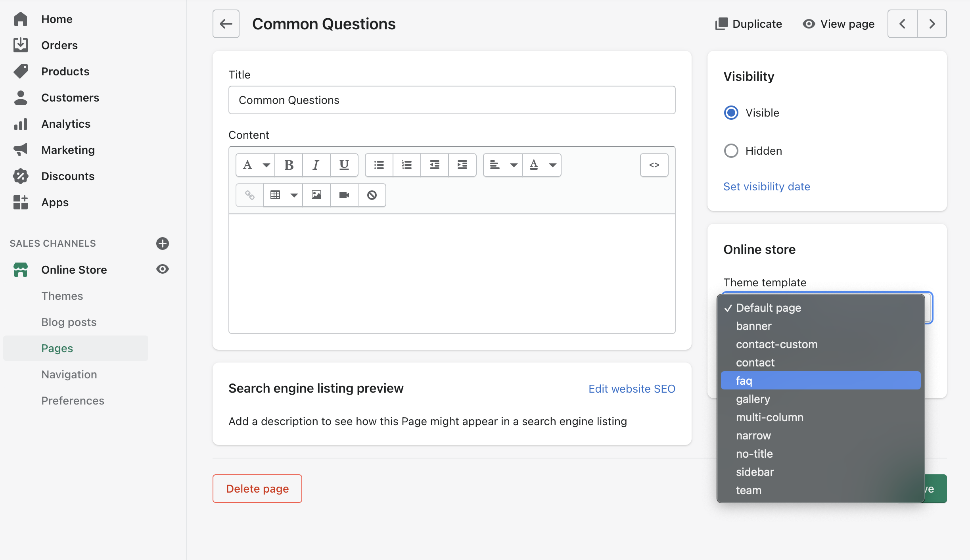
Task: Switch to Blog posts section
Action: tap(69, 322)
